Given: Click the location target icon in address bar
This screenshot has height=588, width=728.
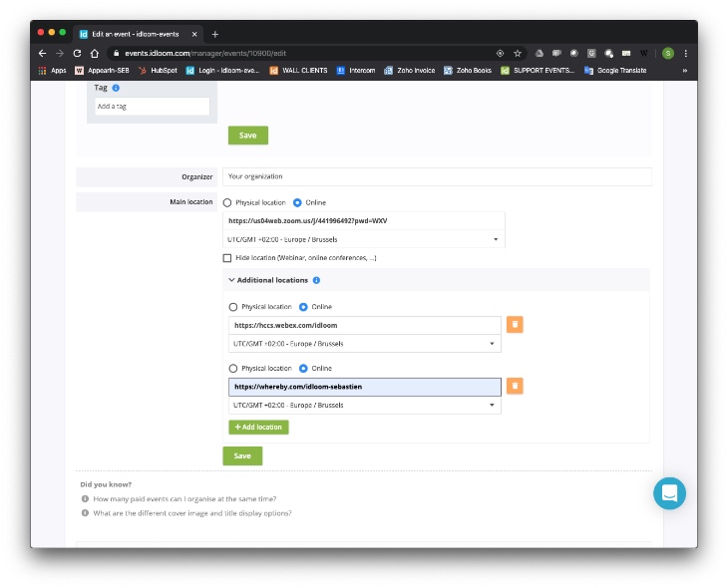Looking at the screenshot, I should tap(500, 54).
